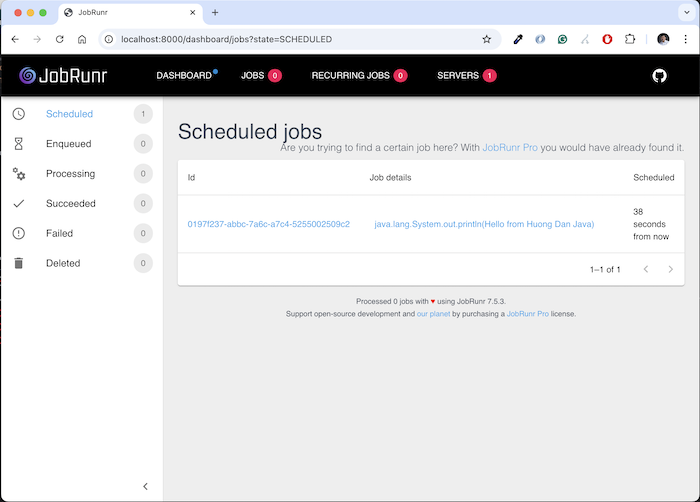Click the JobRunr Pro link in footer
This screenshot has width=700, height=502.
[x=528, y=314]
